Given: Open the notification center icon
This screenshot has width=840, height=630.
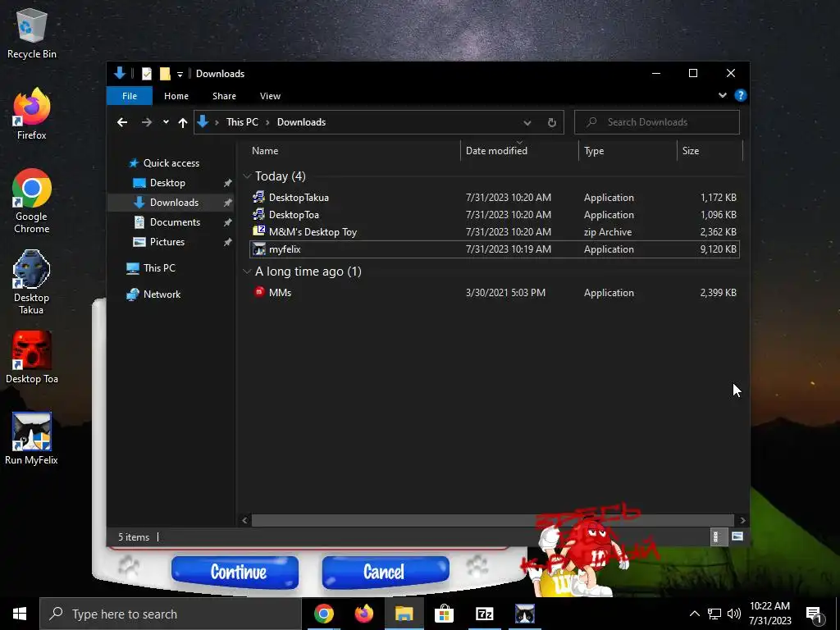Looking at the screenshot, I should (x=815, y=615).
